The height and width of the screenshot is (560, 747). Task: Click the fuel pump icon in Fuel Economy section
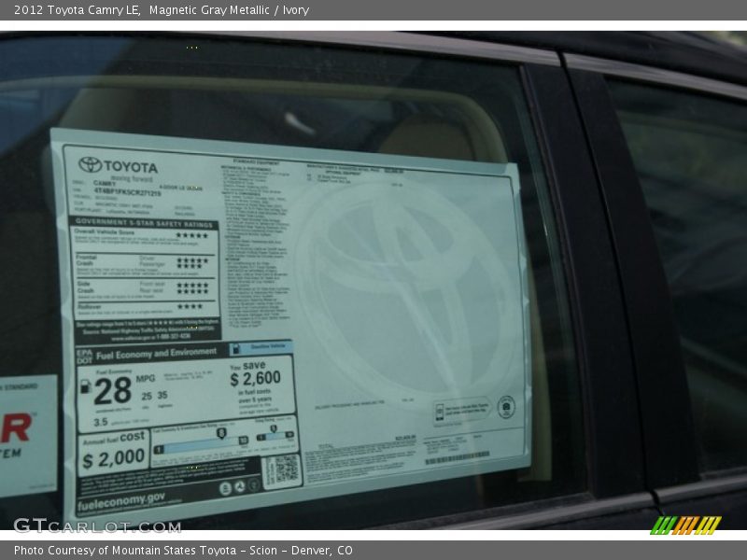(x=87, y=387)
